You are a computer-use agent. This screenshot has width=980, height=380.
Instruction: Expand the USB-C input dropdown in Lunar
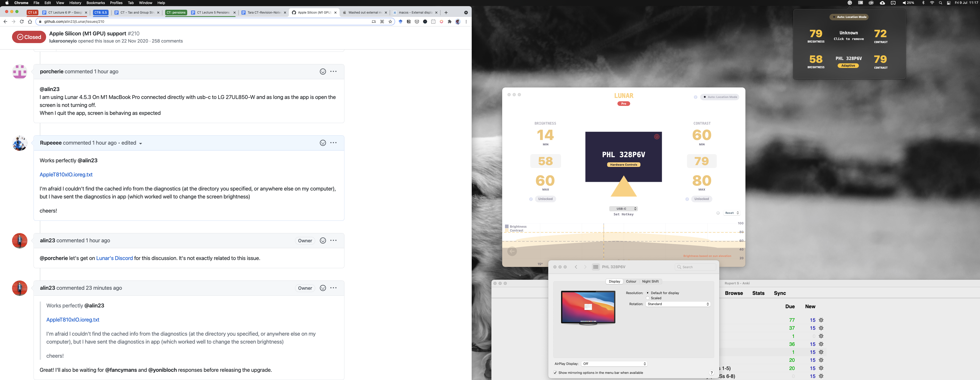pyautogui.click(x=624, y=209)
